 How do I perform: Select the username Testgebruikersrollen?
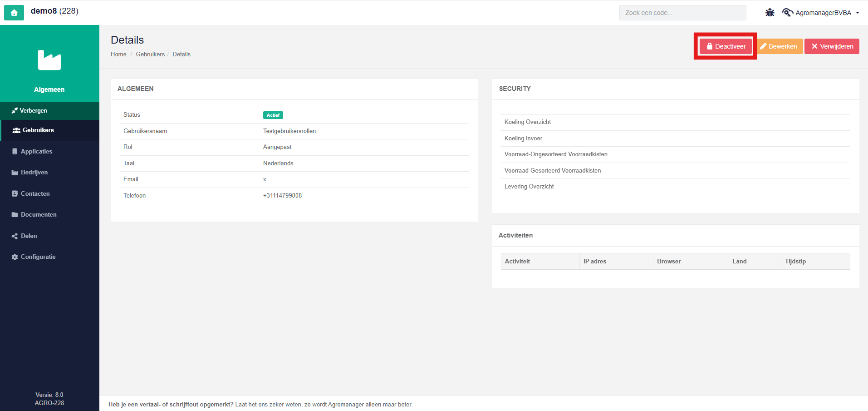289,131
